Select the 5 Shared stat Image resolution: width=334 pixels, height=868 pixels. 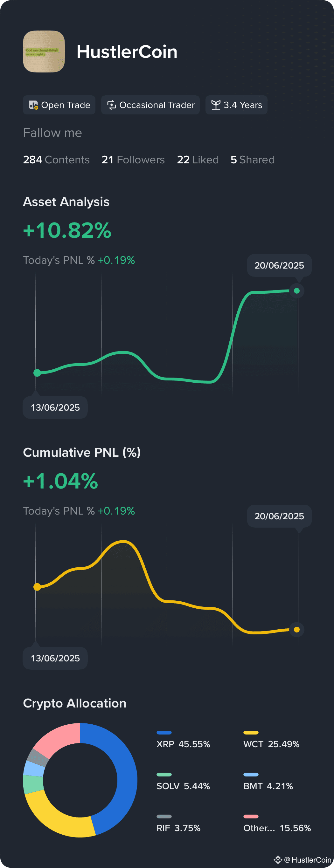[252, 160]
